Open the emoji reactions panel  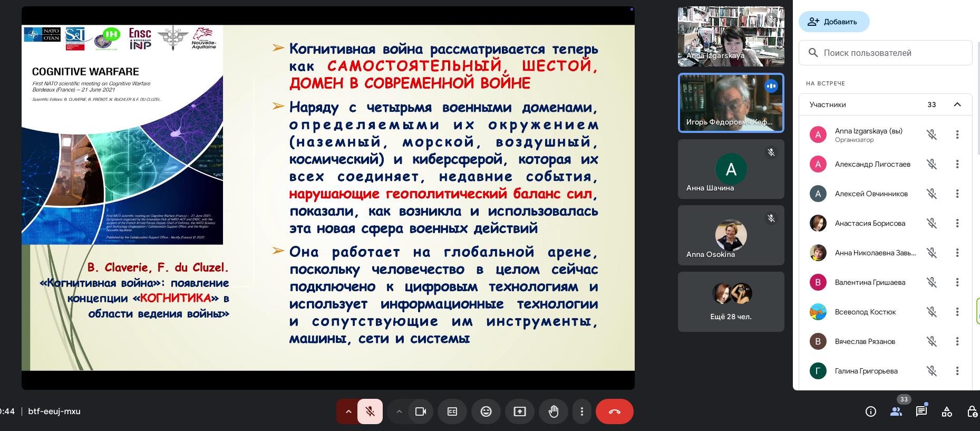486,411
